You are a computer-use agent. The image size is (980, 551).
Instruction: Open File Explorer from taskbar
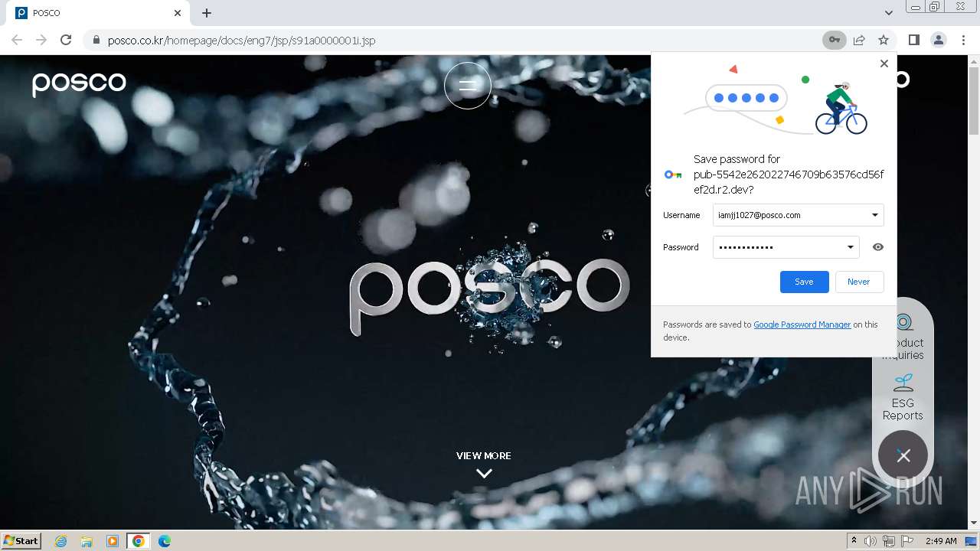click(x=87, y=541)
